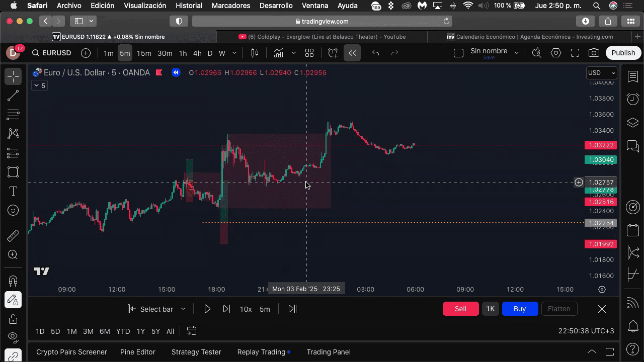The width and height of the screenshot is (644, 362).
Task: Click the ruler measure tool
Action: coord(13,235)
